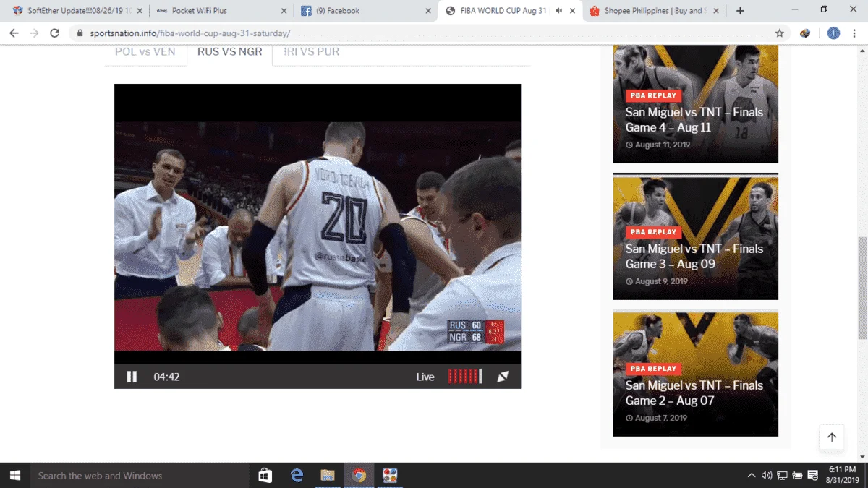The image size is (868, 488).
Task: Open the Action Center notifications icon
Action: click(x=813, y=476)
